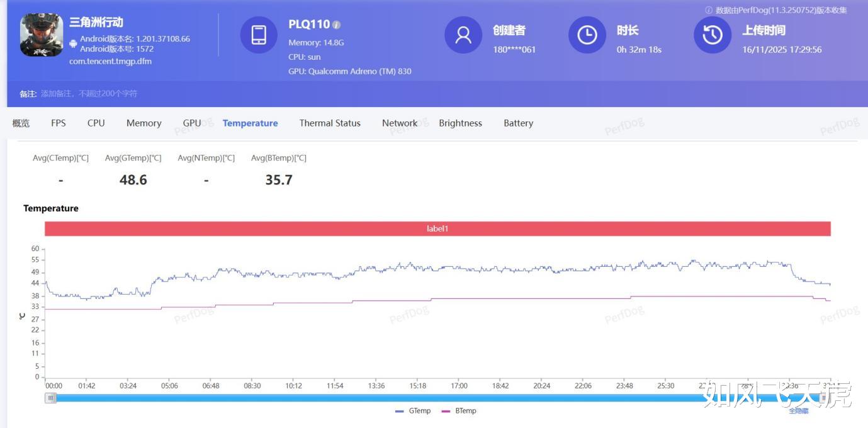Click the upload time history icon

tap(713, 35)
